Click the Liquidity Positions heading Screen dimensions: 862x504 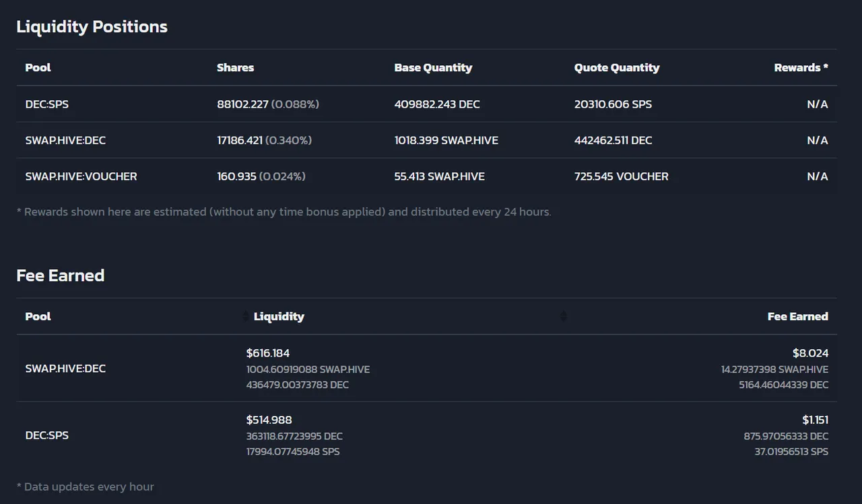coord(92,27)
